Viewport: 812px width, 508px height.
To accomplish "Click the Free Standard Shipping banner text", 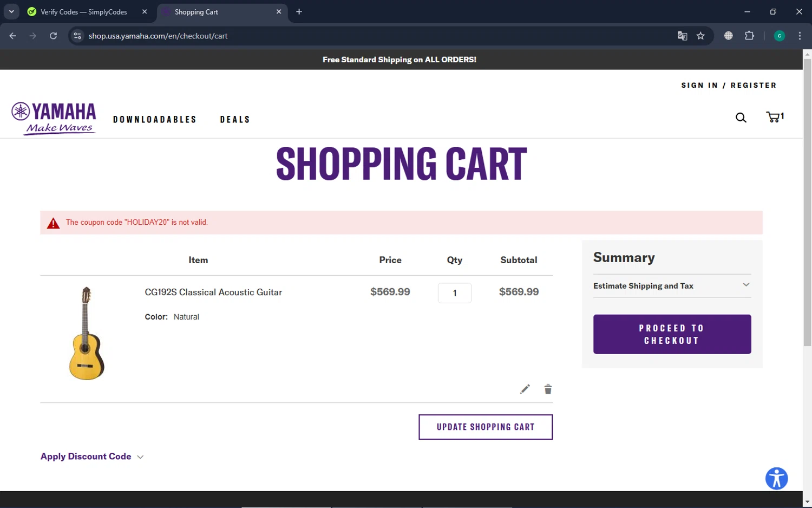I will point(400,60).
